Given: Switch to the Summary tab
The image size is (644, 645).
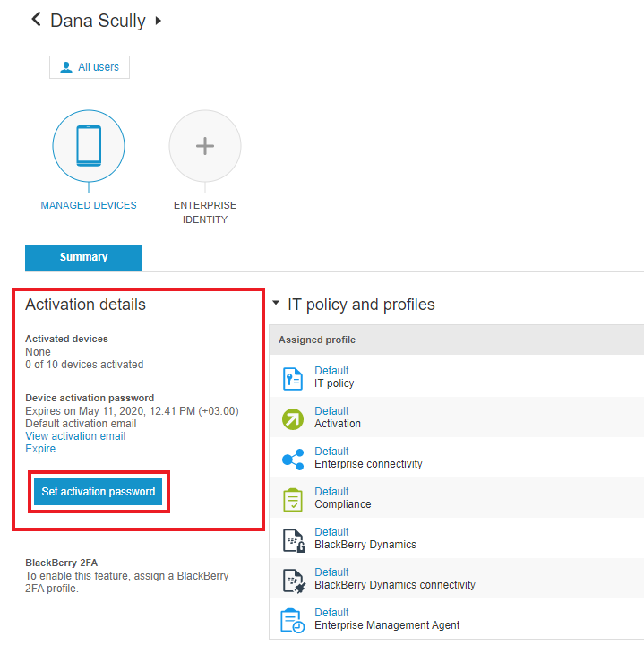Looking at the screenshot, I should pos(83,257).
